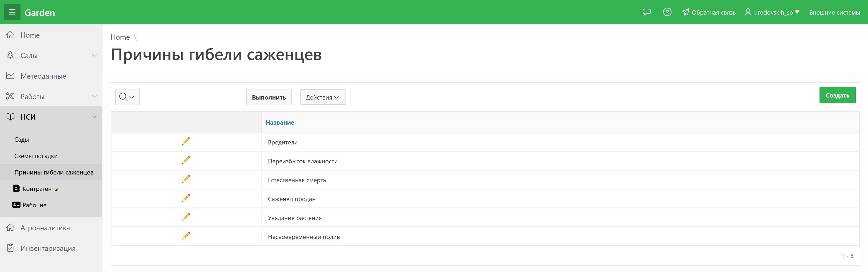Click pencil icon for Саженец продан
The image size is (868, 272).
tap(186, 198)
